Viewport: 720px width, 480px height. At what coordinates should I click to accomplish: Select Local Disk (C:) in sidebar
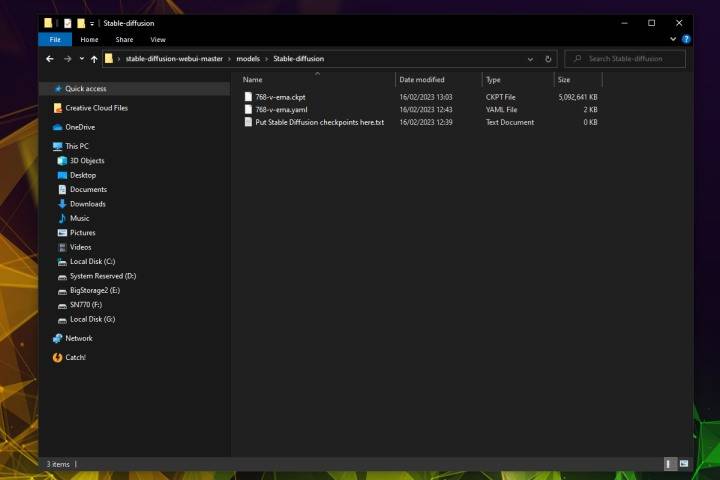tap(92, 261)
